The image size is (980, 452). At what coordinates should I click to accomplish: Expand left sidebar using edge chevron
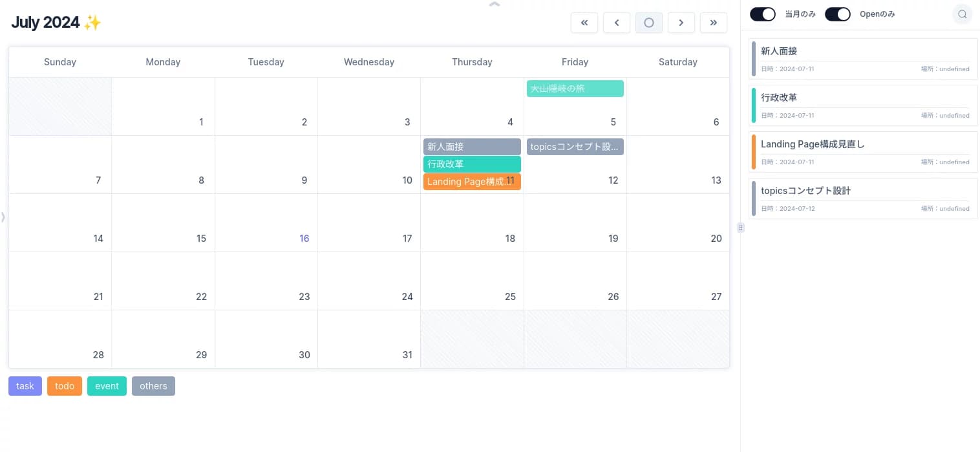click(x=3, y=217)
